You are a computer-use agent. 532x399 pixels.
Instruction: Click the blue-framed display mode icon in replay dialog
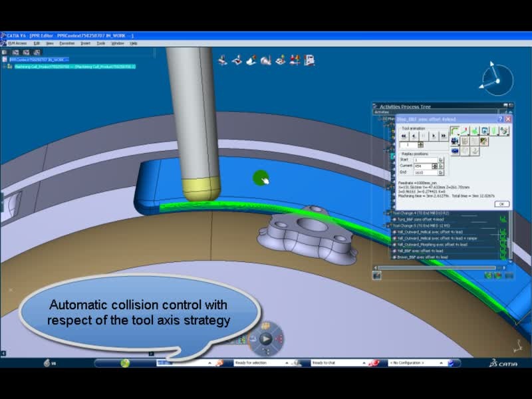485,131
